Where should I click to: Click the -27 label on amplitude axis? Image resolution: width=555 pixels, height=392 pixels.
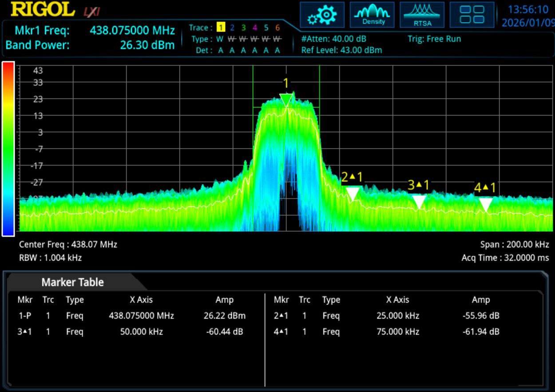[37, 182]
